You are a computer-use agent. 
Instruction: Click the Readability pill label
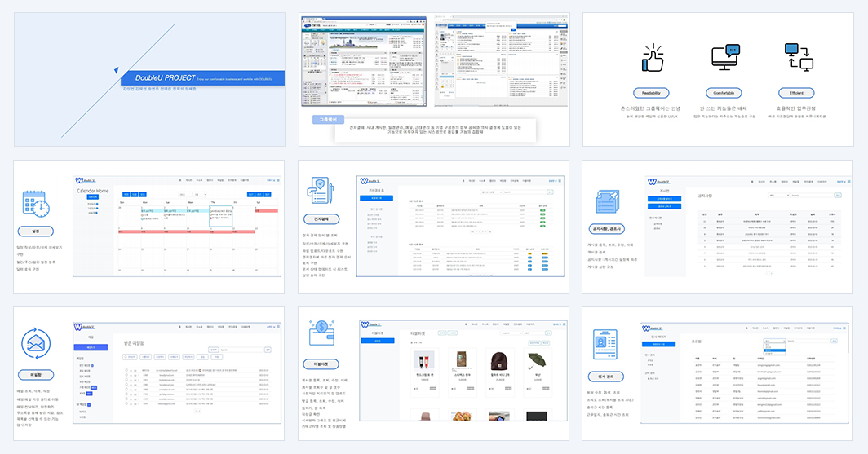(651, 93)
